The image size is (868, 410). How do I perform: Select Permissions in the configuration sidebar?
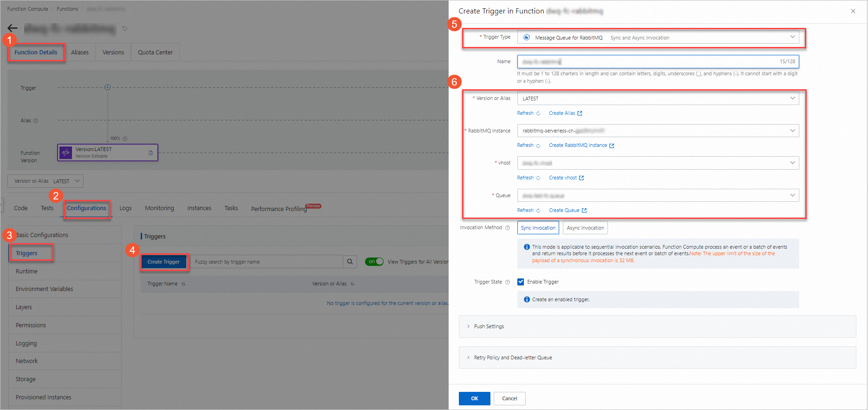(65, 325)
